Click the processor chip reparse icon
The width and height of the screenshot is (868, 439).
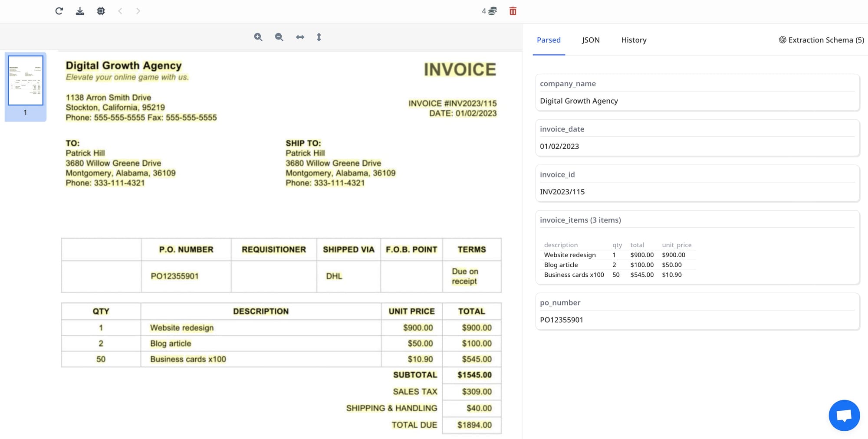coord(101,11)
